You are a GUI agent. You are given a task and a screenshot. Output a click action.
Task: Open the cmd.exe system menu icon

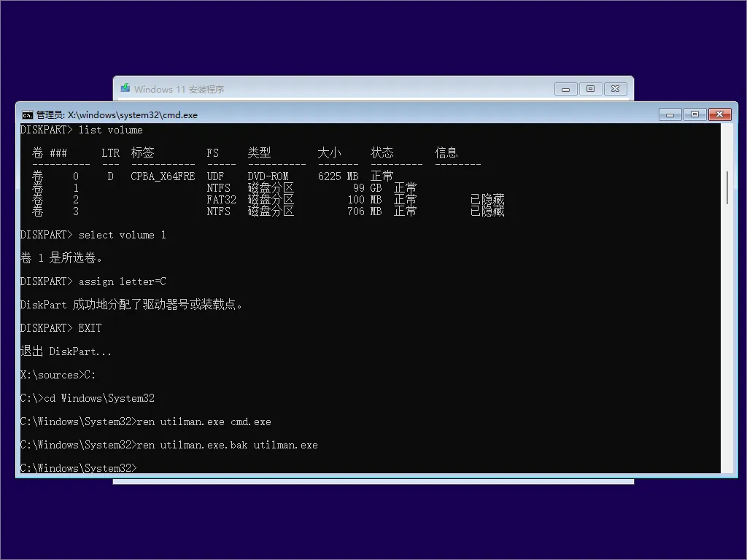point(26,114)
